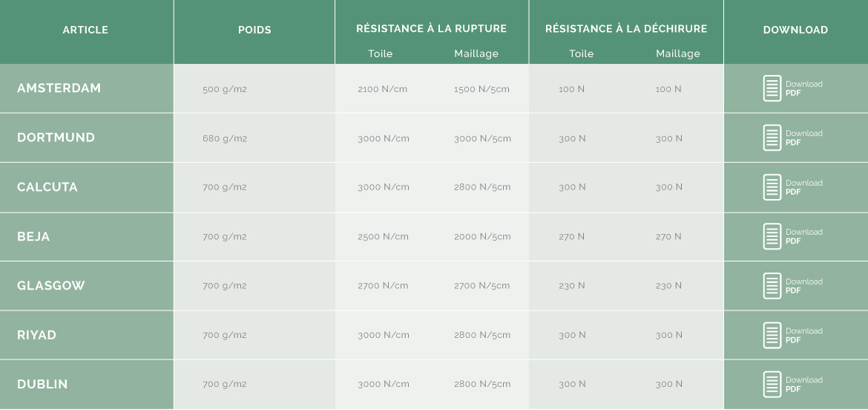Click the RÉSISTANCE À LA DÉCHIRURE header

point(626,28)
